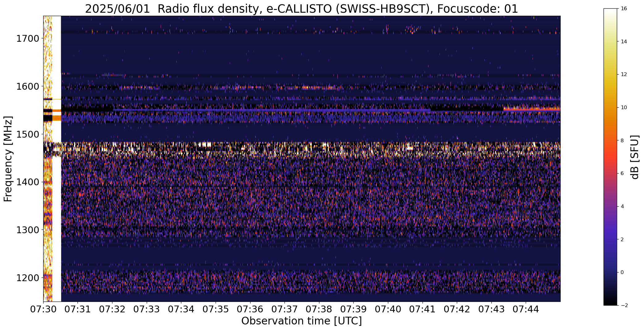
Task: Click the orange emission streak after 07:43
Action: pos(532,109)
